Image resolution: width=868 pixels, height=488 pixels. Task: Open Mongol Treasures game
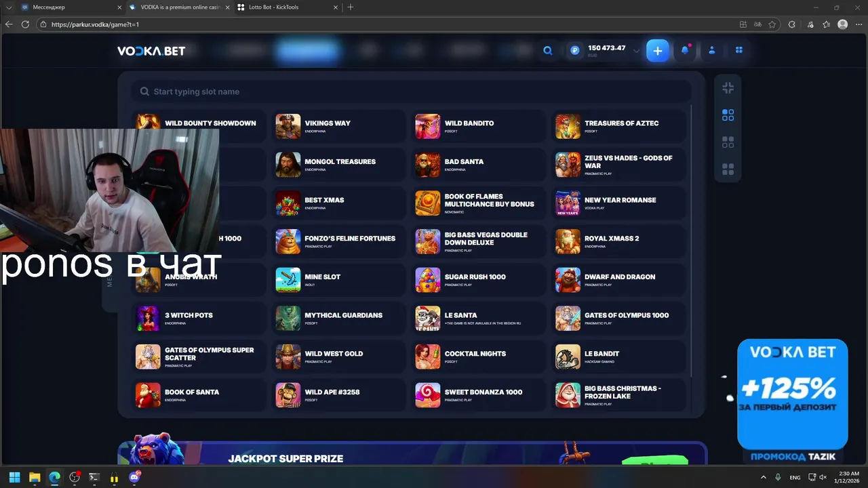[338, 165]
